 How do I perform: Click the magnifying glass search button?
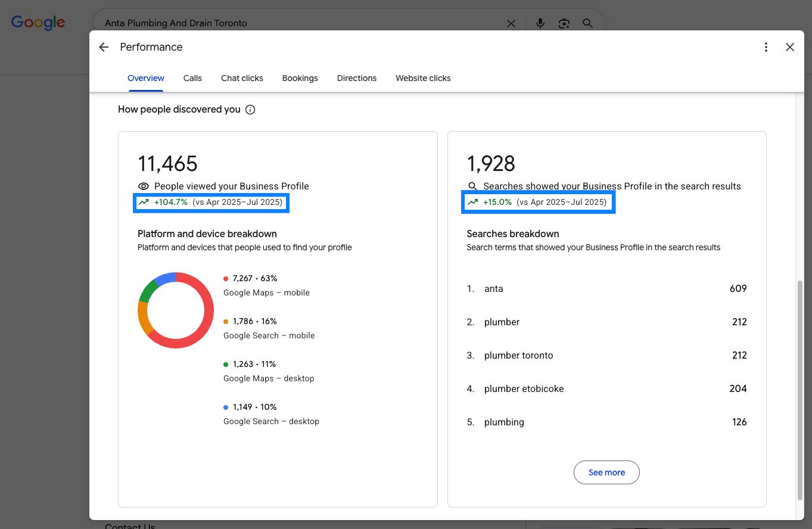587,23
